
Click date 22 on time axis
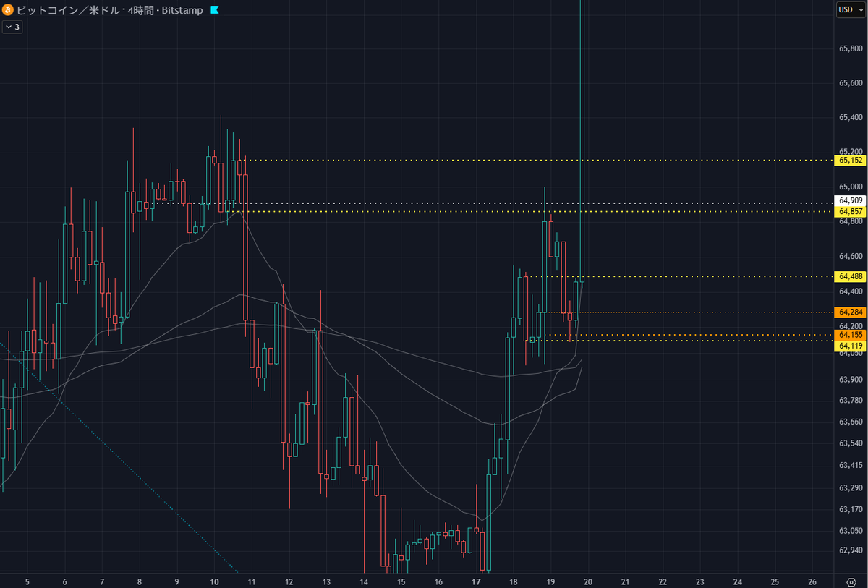663,581
